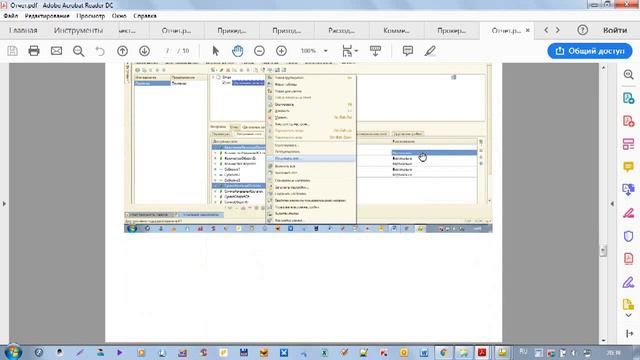640x360 pixels.
Task: Click the Undo arrow icon
Action: coord(100,51)
